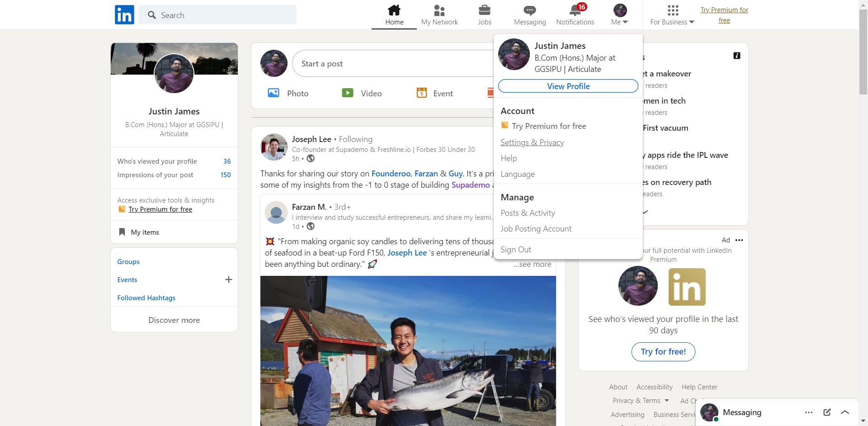Open Posts & Activity menu entry
Image resolution: width=868 pixels, height=426 pixels.
tap(528, 213)
